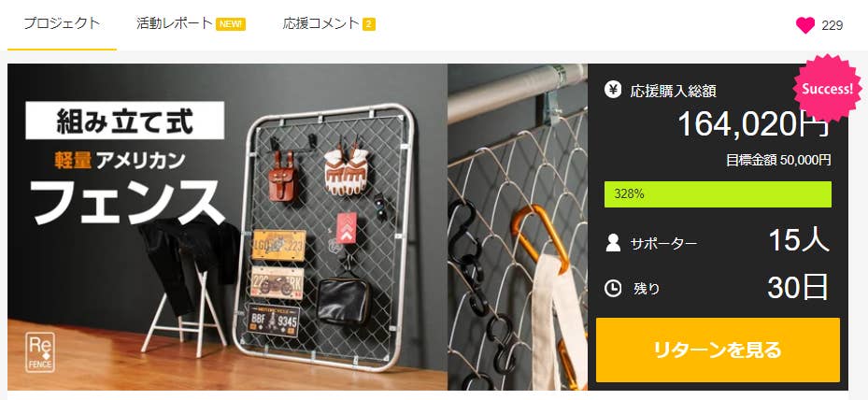Click the fence hooks close-up photo
868x400 pixels.
tap(518, 227)
